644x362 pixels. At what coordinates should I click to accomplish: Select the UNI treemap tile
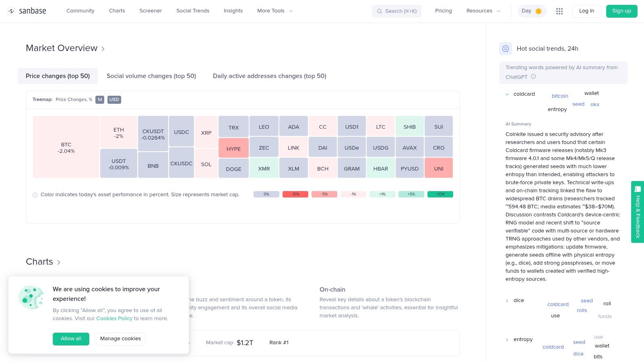(439, 168)
